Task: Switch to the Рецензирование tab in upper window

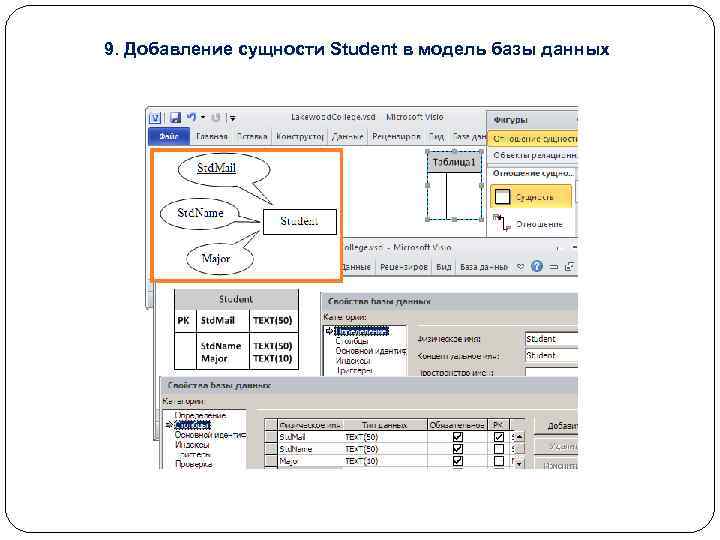Action: tap(396, 136)
